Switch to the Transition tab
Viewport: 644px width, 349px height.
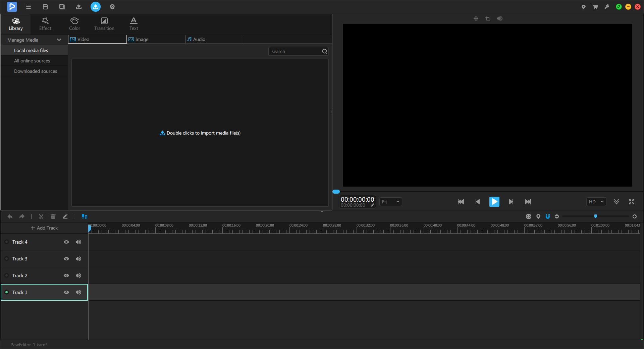coord(104,24)
